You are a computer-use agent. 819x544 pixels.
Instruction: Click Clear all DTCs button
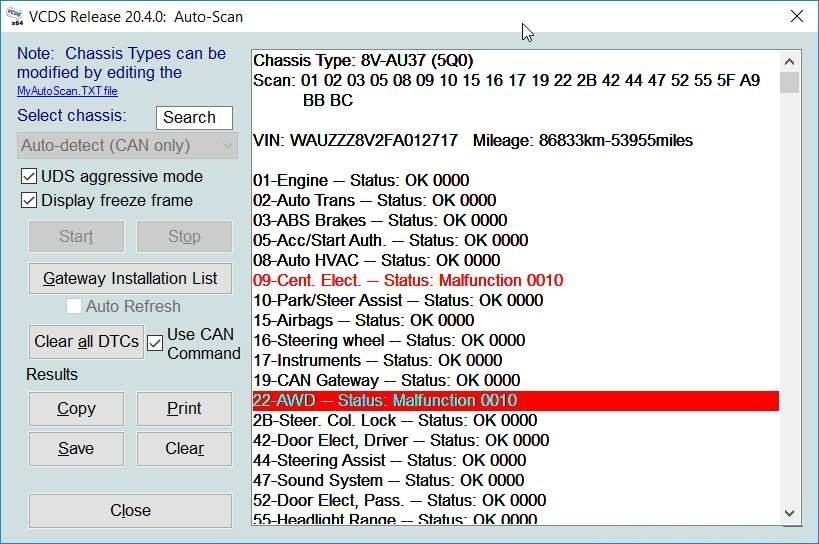(x=87, y=342)
